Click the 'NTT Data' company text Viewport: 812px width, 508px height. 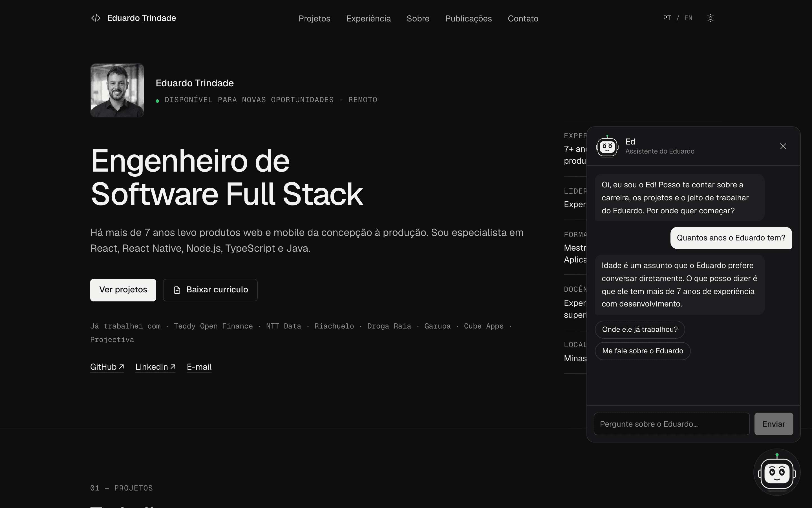[284, 326]
